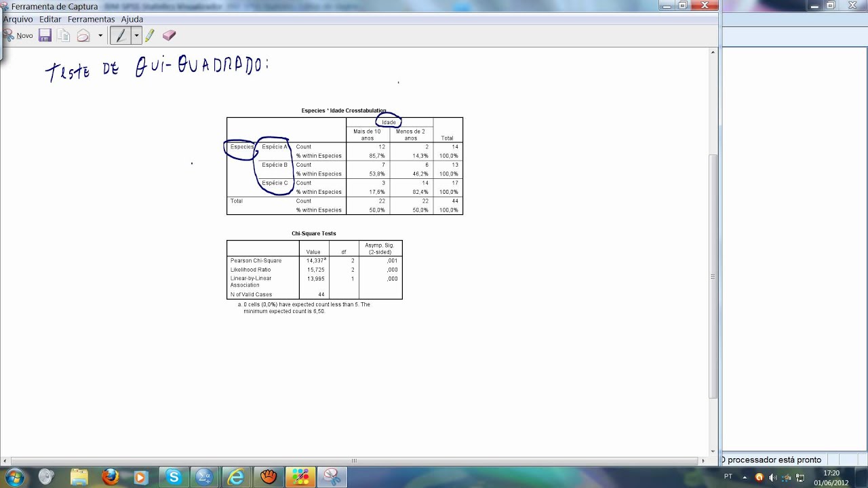
Task: Close the Ferramenta de Captura window
Action: click(705, 5)
